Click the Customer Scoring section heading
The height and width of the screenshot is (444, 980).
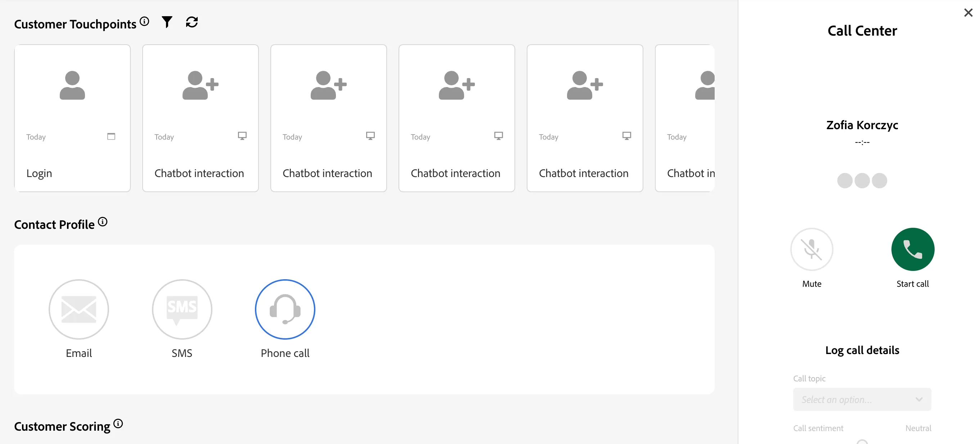(62, 426)
